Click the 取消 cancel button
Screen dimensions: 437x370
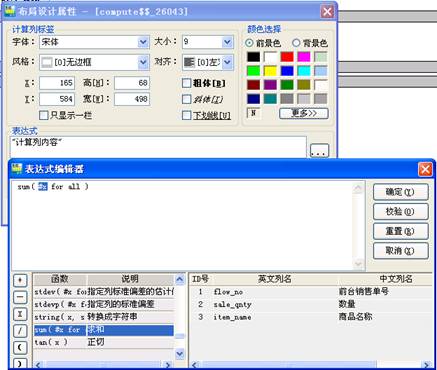(401, 251)
